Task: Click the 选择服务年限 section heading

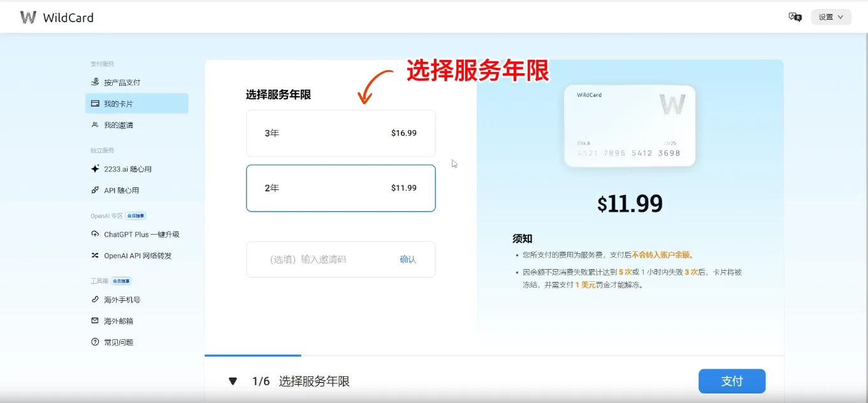Action: [x=278, y=95]
